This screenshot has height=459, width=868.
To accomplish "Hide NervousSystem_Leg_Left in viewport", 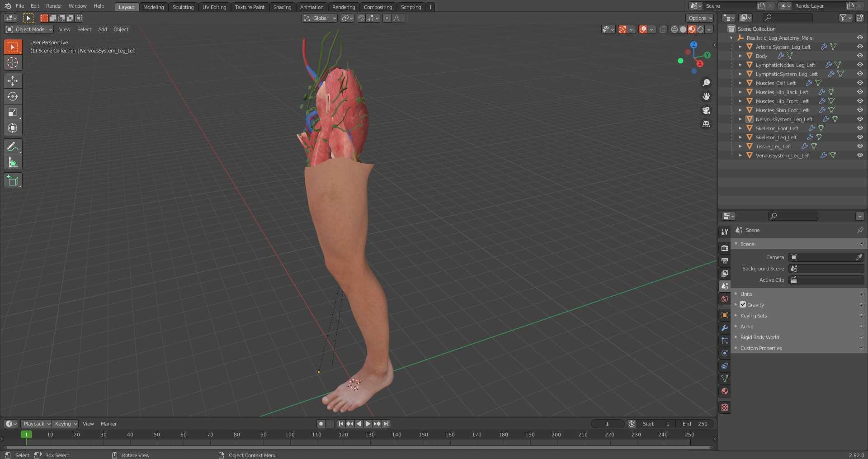I will click(x=860, y=119).
